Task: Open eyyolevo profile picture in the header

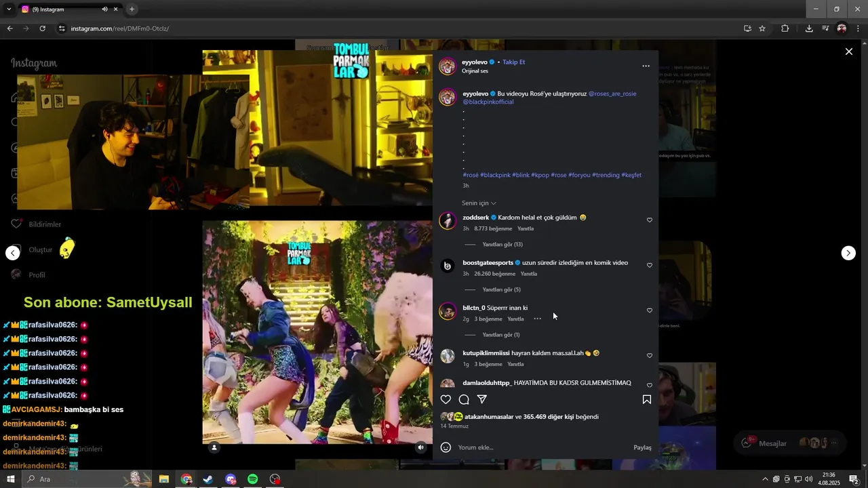Action: [x=447, y=66]
